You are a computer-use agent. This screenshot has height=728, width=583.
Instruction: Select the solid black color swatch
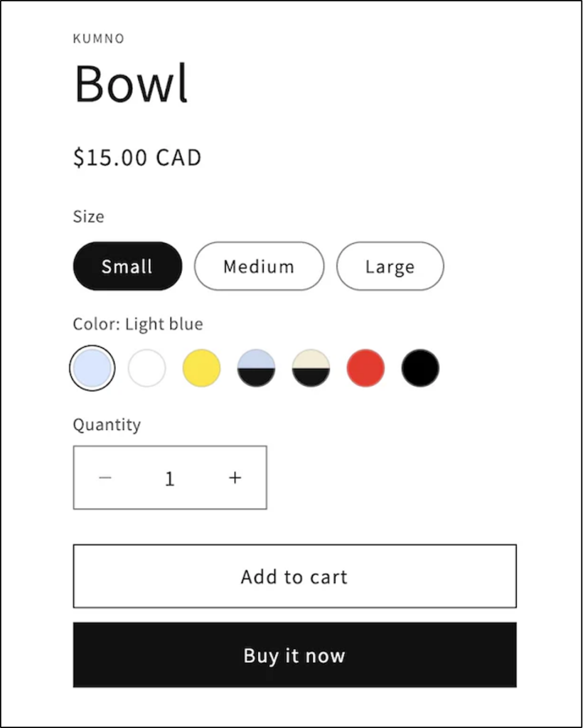[x=420, y=368]
